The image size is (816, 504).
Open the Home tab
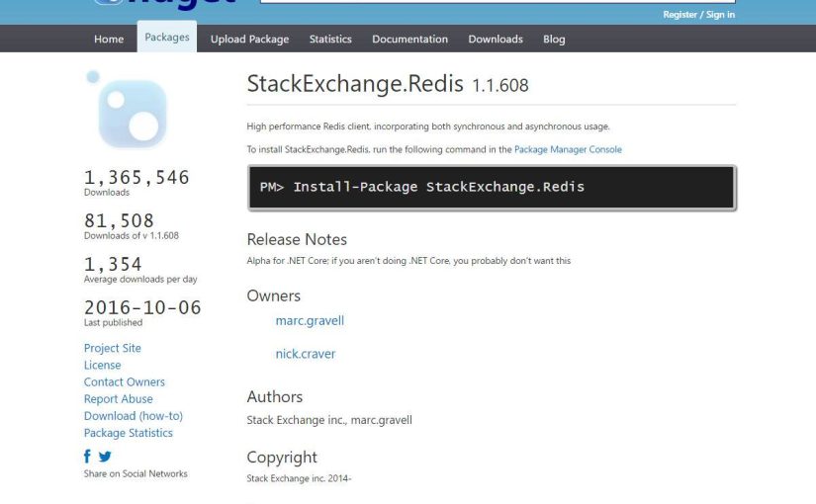point(109,40)
